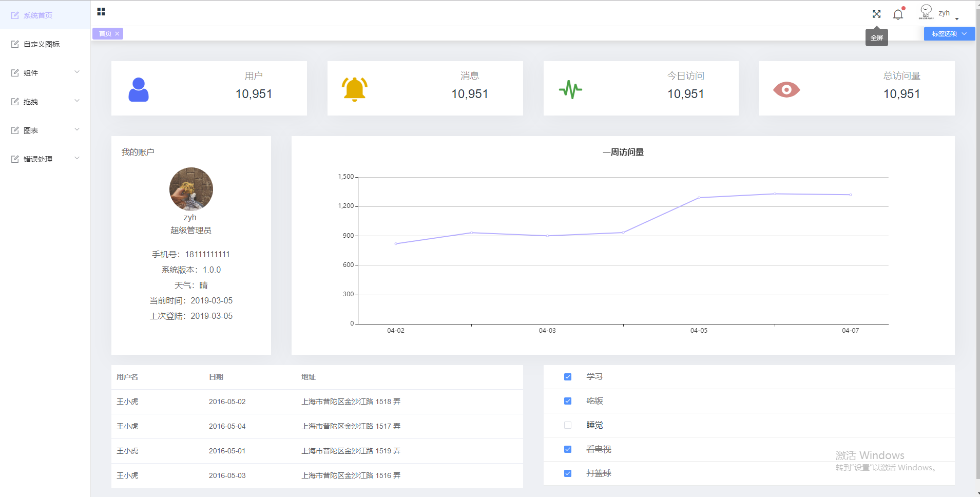Click the blue user icon card
Viewport: 980px width, 497px height.
point(139,89)
